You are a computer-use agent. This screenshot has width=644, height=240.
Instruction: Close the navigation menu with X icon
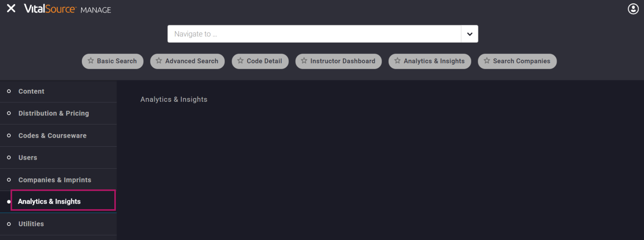tap(11, 8)
